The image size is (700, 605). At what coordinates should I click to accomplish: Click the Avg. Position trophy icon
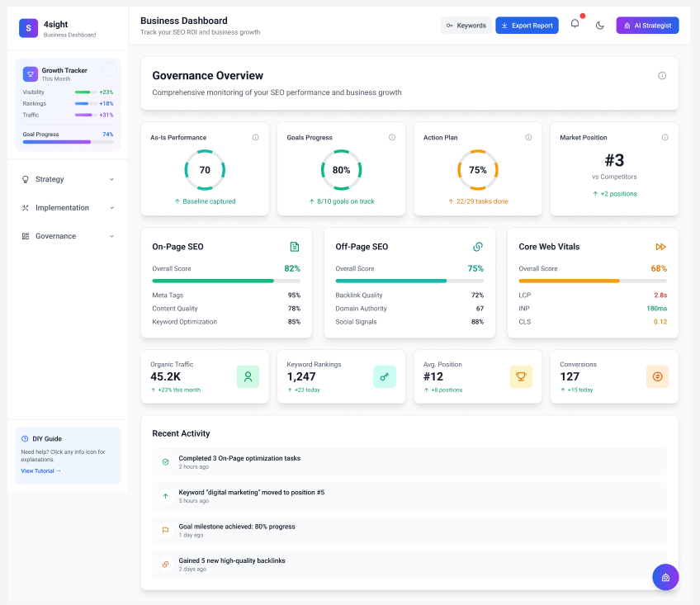click(521, 376)
